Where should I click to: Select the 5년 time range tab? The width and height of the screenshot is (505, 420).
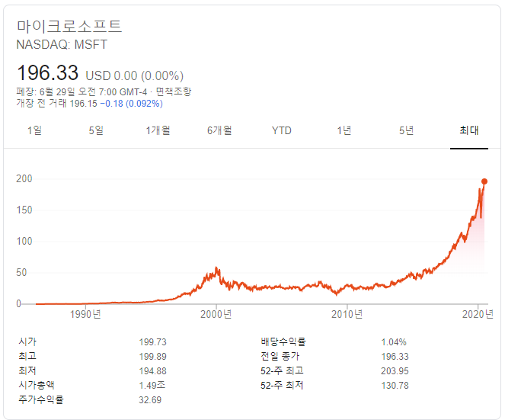(x=406, y=130)
